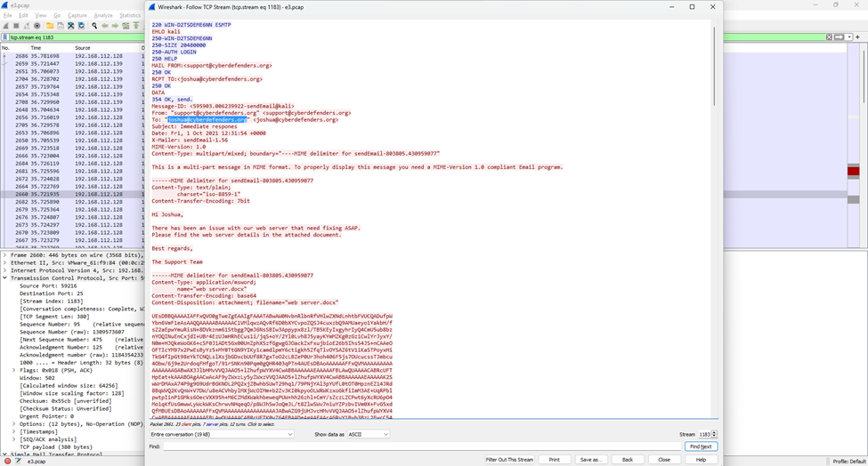
Task: Click the start capture shark fin icon
Action: coord(5,26)
